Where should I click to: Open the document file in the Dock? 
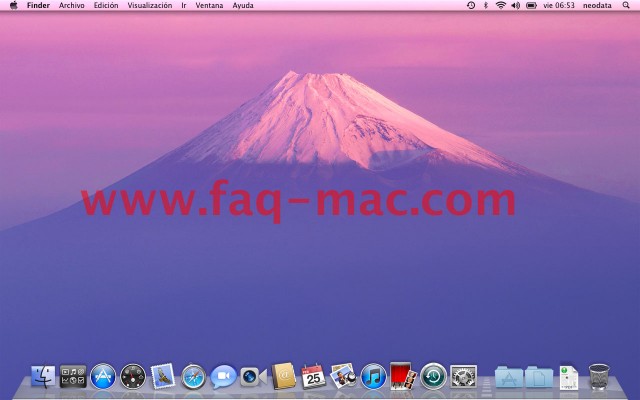[569, 378]
